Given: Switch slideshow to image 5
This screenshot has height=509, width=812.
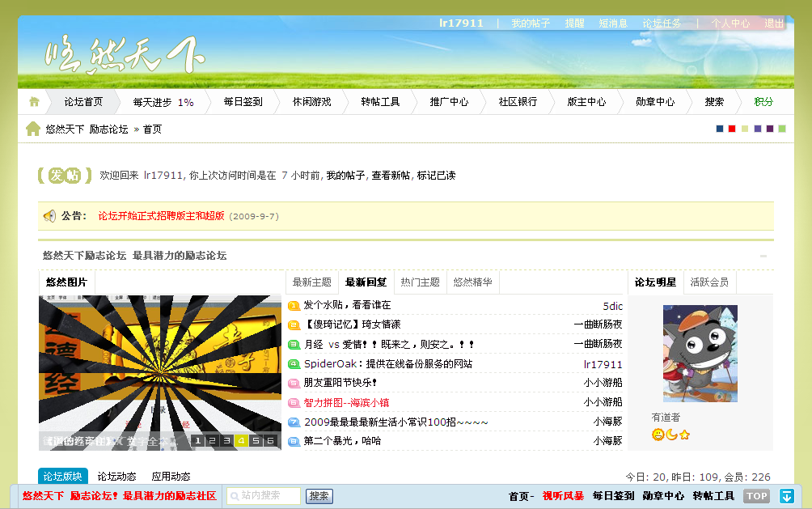Looking at the screenshot, I should click(x=256, y=441).
